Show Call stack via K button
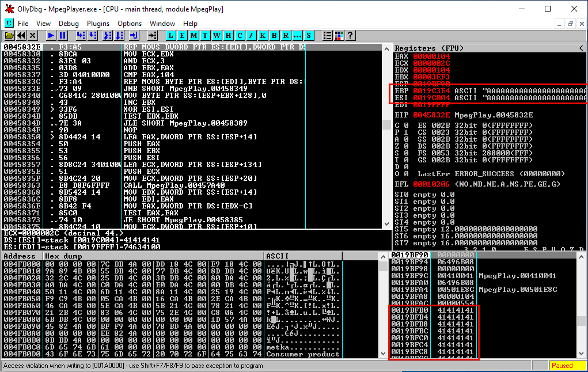 coord(263,36)
